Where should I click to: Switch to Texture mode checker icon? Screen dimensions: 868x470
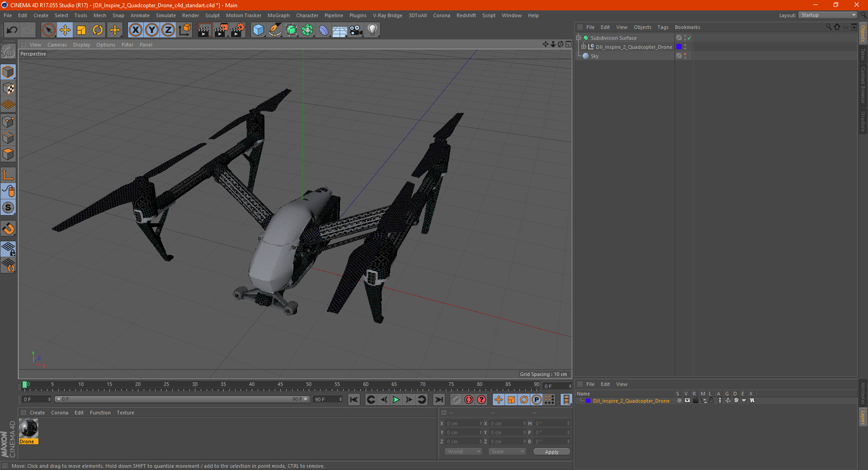[x=8, y=89]
